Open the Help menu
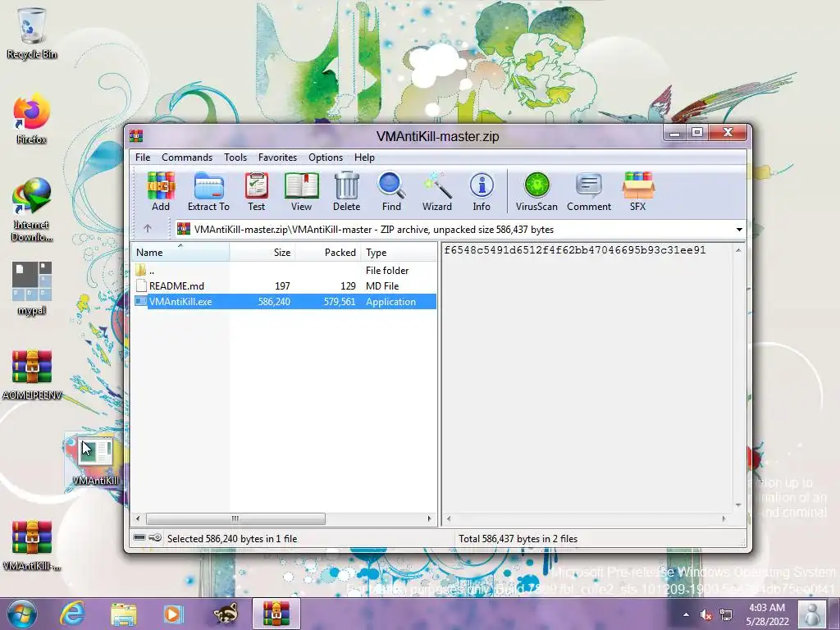The height and width of the screenshot is (630, 840). coord(364,157)
